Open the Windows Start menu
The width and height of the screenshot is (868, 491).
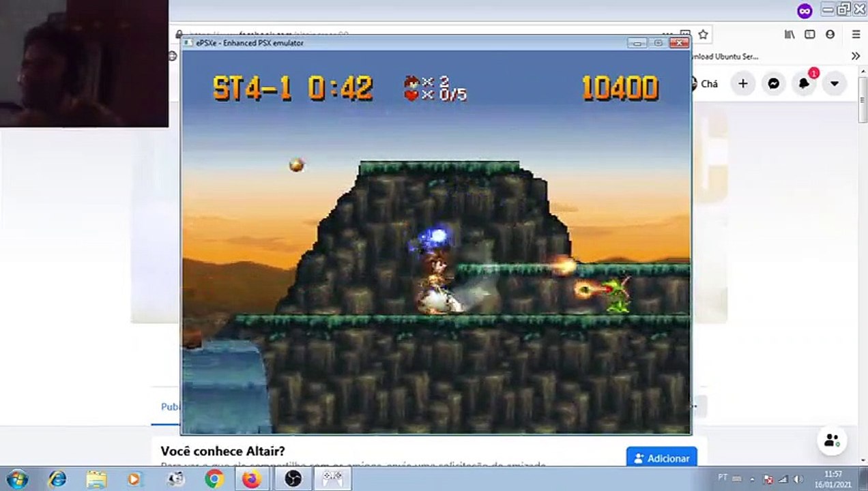(16, 479)
